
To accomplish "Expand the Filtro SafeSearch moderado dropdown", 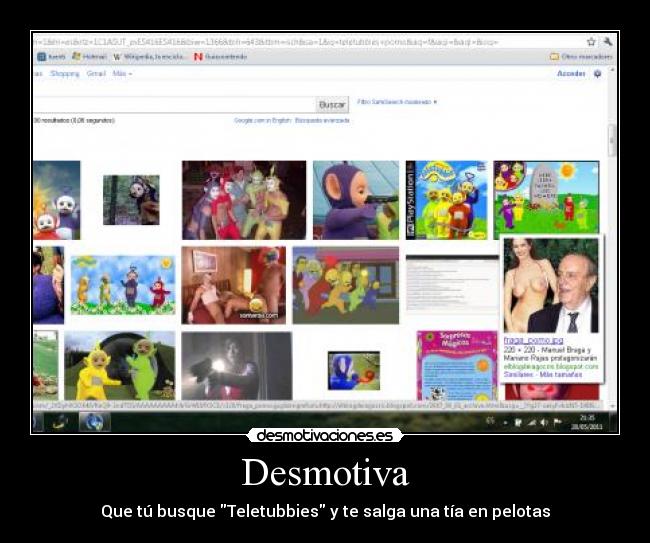I will [x=397, y=102].
